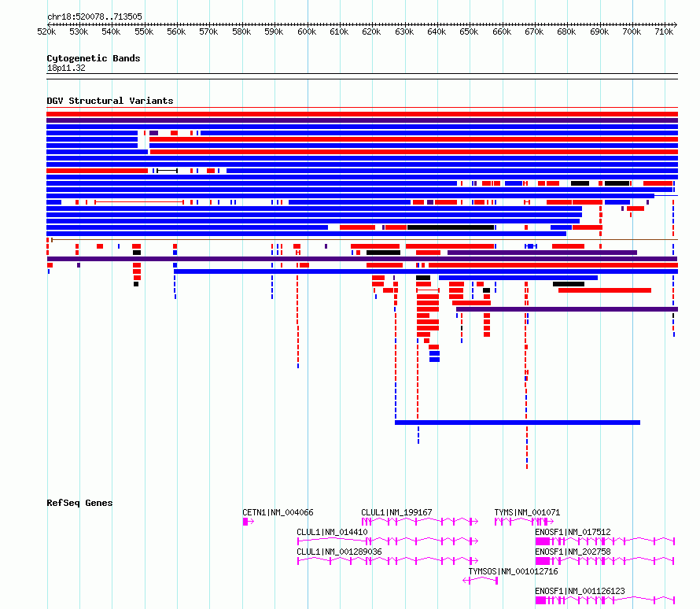Click the red variant bar spanning 676k–704k
The height and width of the screenshot is (609, 700).
coord(605,290)
